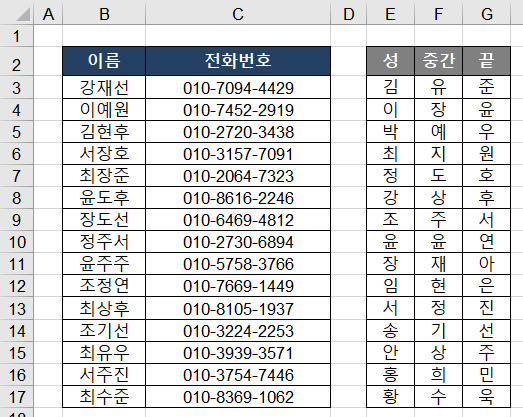The width and height of the screenshot is (523, 417).
Task: Select the cell containing 강재선
Action: pyautogui.click(x=104, y=87)
